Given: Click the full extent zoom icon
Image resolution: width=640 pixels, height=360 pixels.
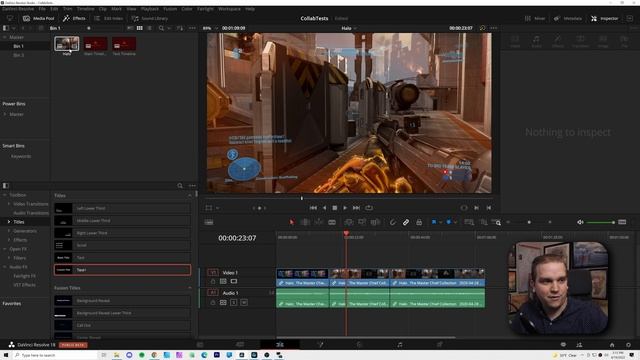Looking at the screenshot, I should [469, 222].
